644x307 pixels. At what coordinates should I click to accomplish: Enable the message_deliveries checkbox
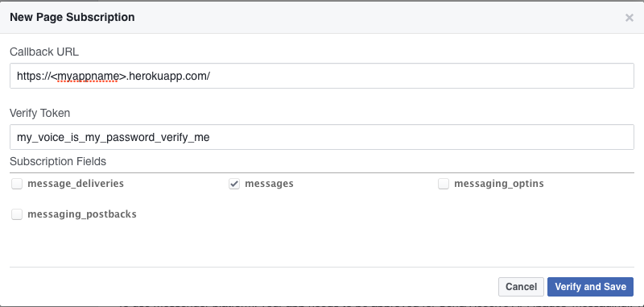coord(17,184)
